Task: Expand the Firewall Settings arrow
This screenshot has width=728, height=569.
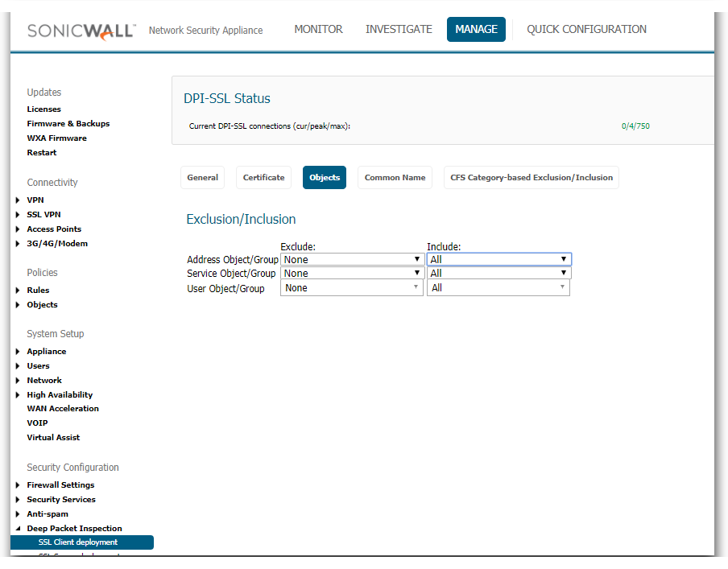Action: pos(18,485)
